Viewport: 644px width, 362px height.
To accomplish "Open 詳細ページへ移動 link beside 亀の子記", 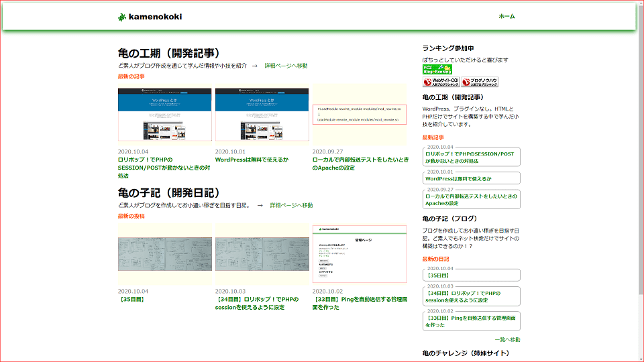I will [x=291, y=205].
